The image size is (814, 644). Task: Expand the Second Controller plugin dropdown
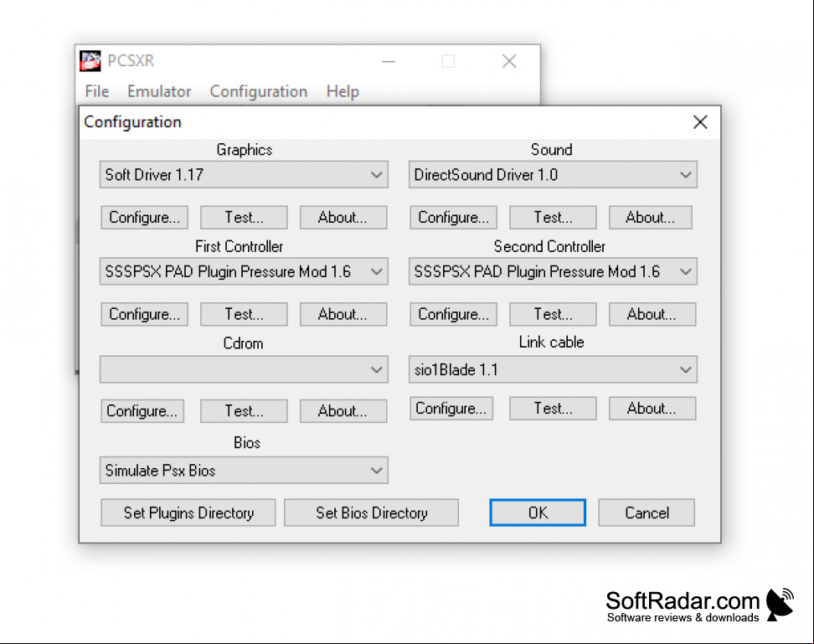[x=553, y=271]
